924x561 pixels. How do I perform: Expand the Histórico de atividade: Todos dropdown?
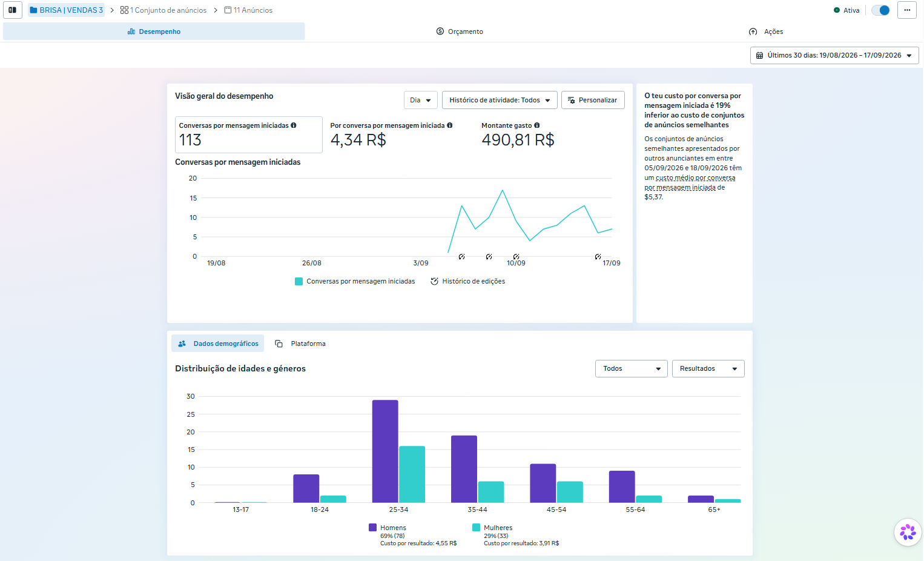pos(500,100)
